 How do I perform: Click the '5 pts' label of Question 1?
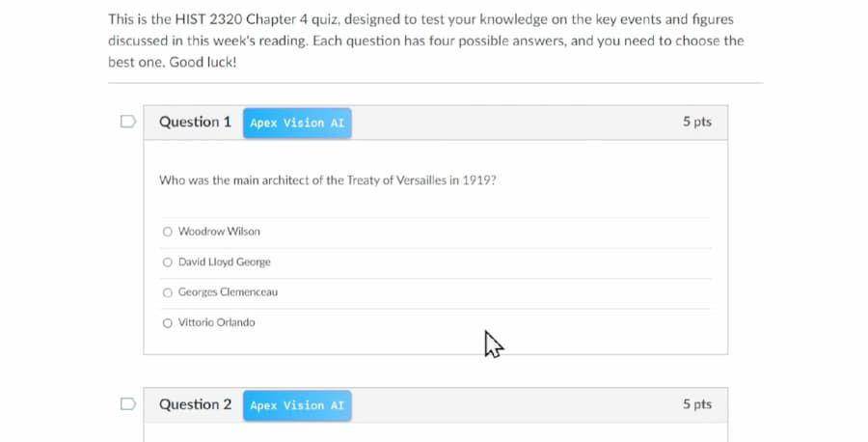pos(697,122)
